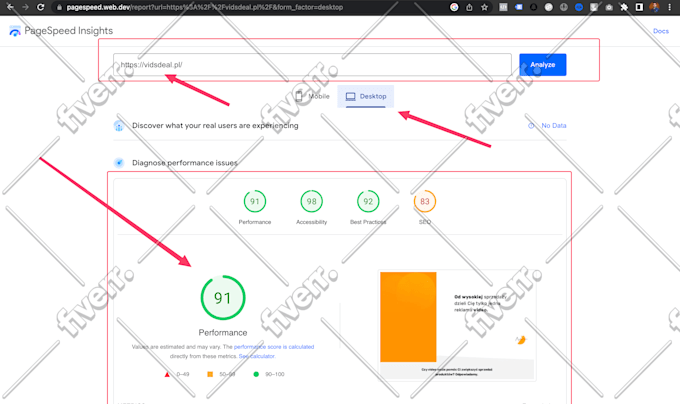Click the padlock site info icon

point(59,7)
